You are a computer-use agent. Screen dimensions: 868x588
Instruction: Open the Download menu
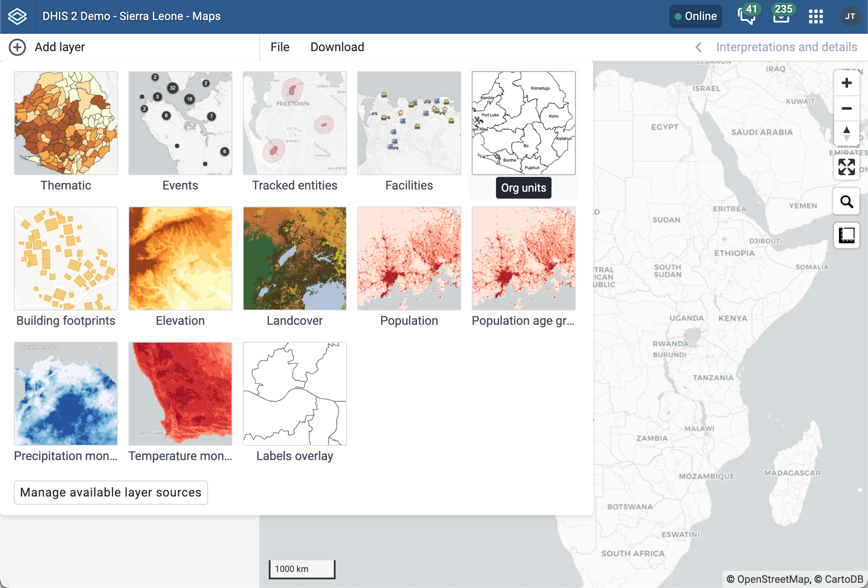point(337,47)
